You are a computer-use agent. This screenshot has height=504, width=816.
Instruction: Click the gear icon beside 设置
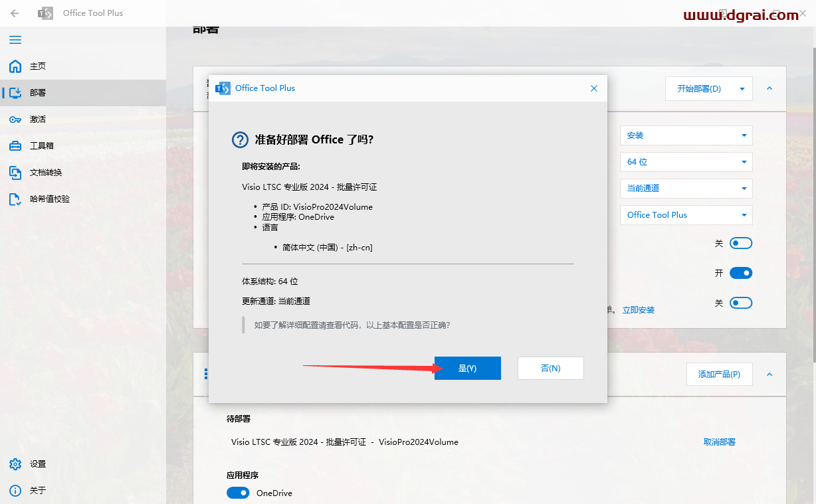coord(15,464)
